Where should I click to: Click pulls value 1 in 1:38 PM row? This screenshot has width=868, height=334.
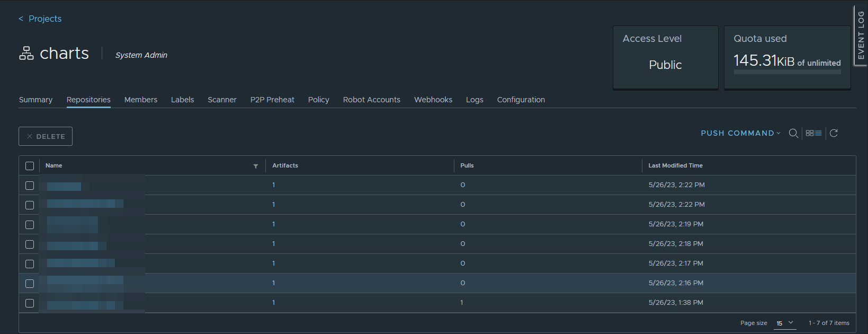point(462,303)
